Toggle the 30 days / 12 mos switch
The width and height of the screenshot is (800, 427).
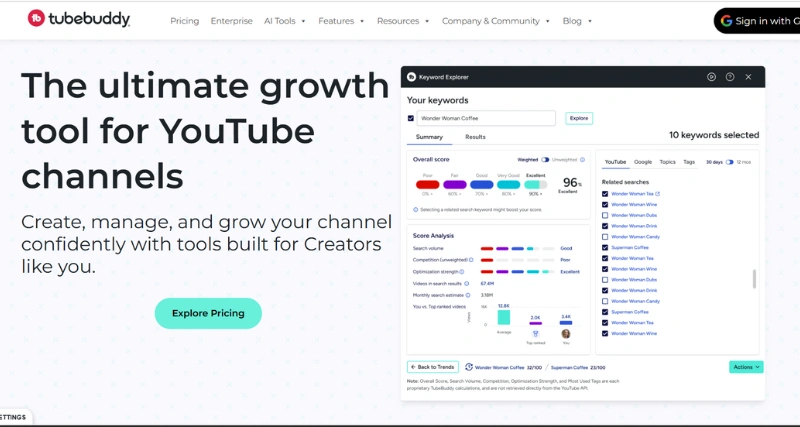[x=730, y=162]
